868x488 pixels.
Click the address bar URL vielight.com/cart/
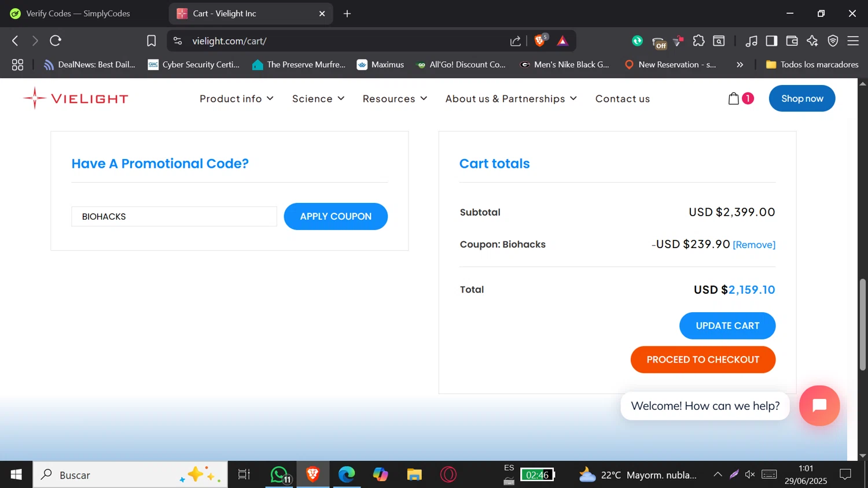tap(229, 41)
